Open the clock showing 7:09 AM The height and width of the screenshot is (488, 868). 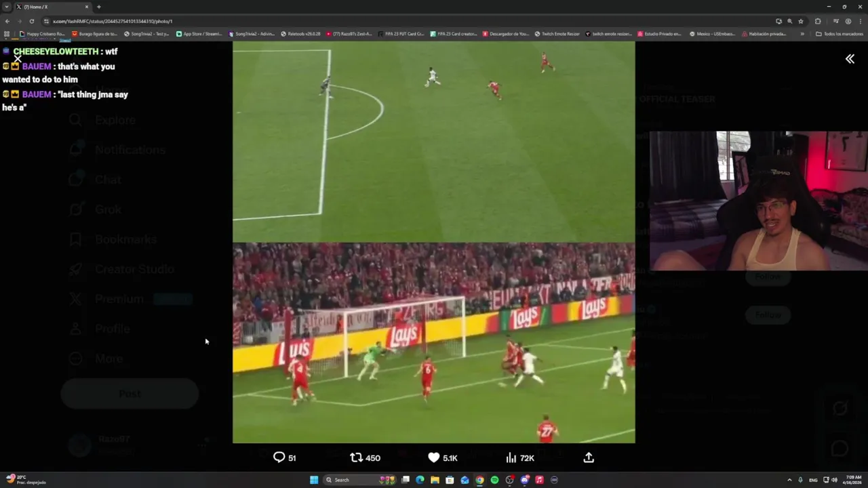(853, 480)
